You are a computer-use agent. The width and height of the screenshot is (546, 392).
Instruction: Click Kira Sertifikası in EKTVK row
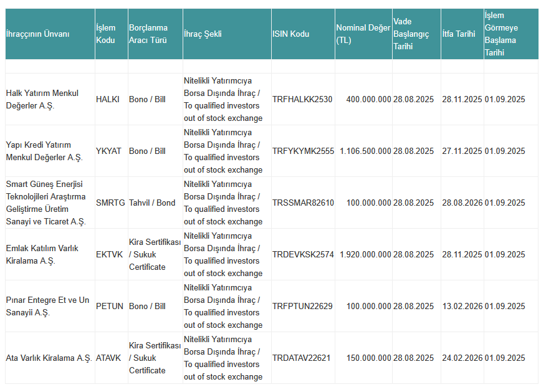pyautogui.click(x=155, y=254)
